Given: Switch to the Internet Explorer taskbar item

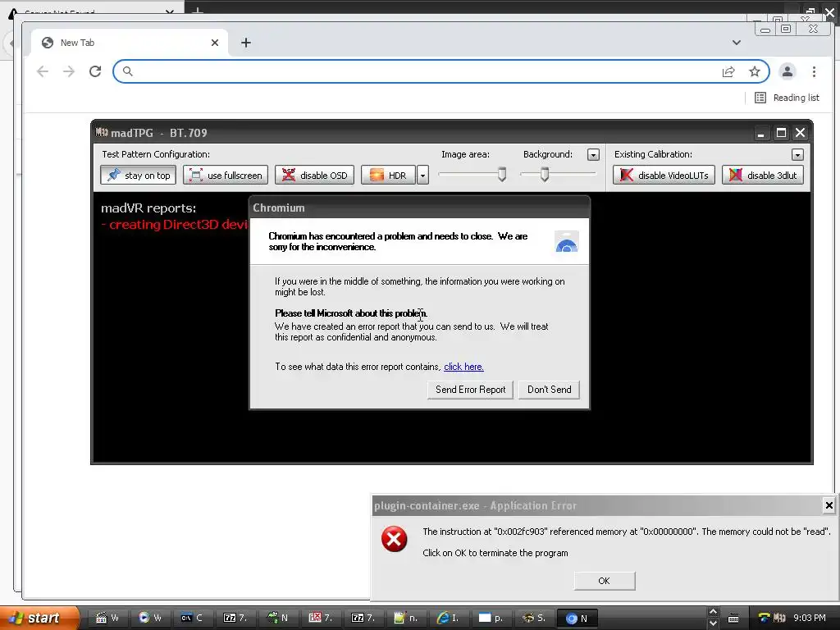Looking at the screenshot, I should (x=448, y=618).
